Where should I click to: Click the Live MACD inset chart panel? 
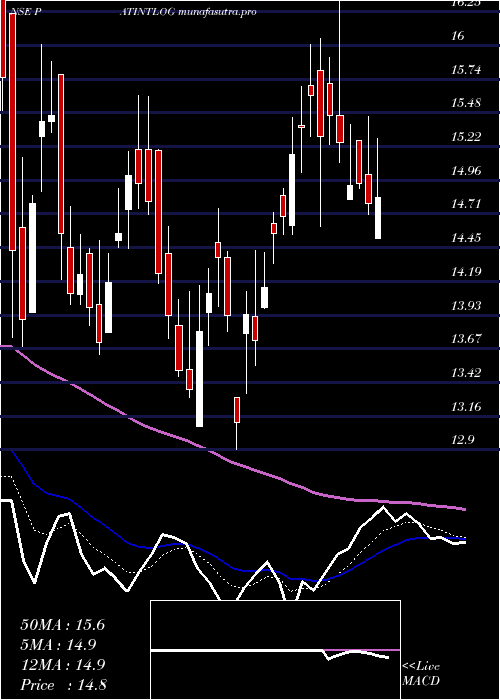[275, 650]
